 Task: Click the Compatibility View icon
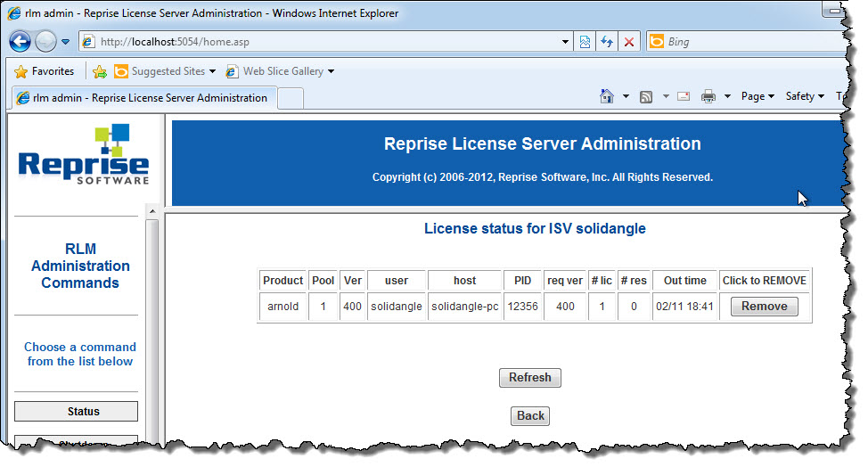coord(585,42)
